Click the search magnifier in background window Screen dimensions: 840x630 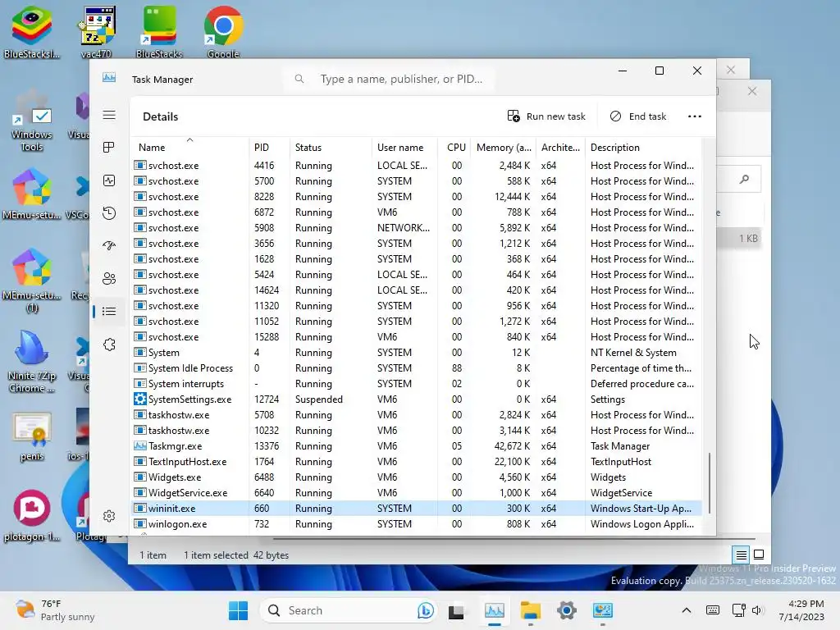[x=744, y=180]
